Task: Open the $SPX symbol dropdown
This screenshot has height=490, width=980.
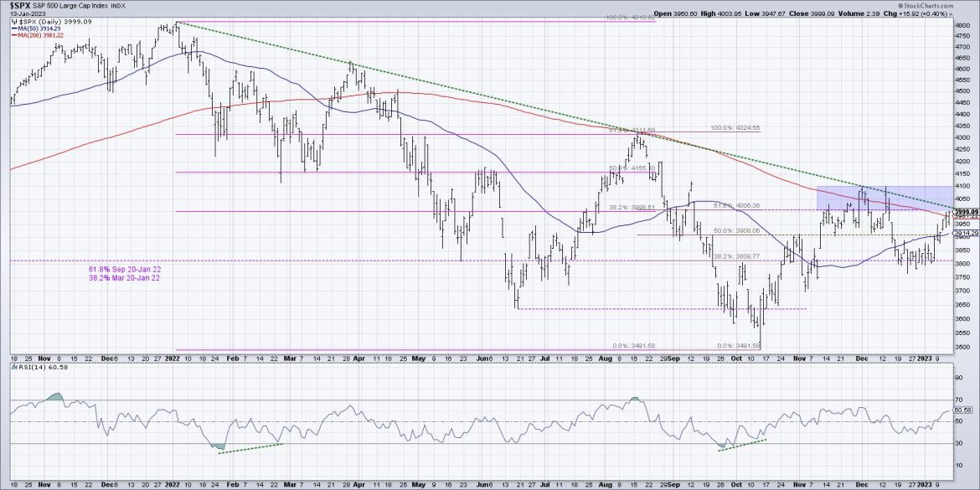Action: coord(21,7)
